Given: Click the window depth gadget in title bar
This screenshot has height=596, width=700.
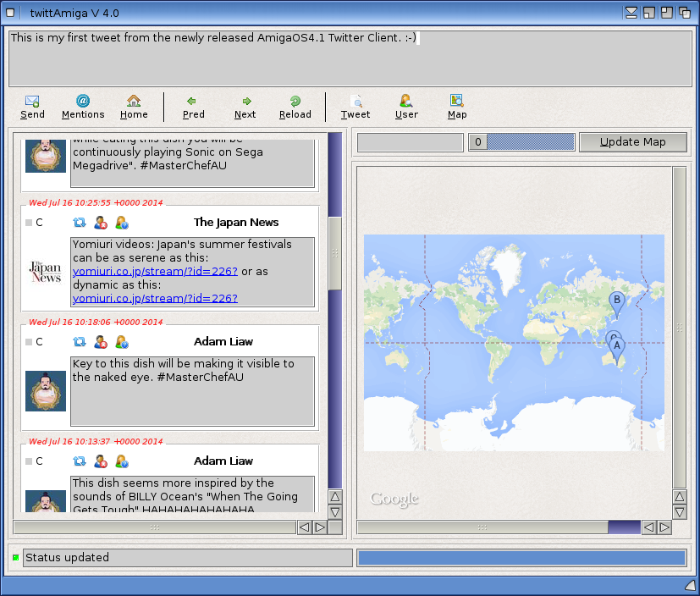Looking at the screenshot, I should pos(685,13).
